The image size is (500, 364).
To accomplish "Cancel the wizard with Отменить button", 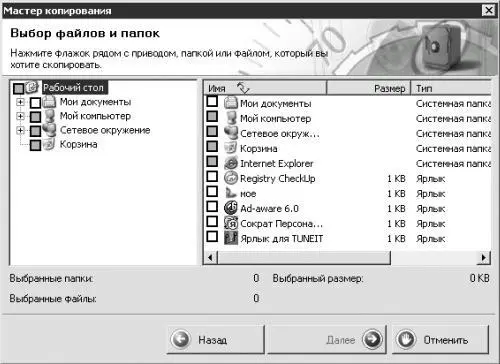I will (x=440, y=340).
